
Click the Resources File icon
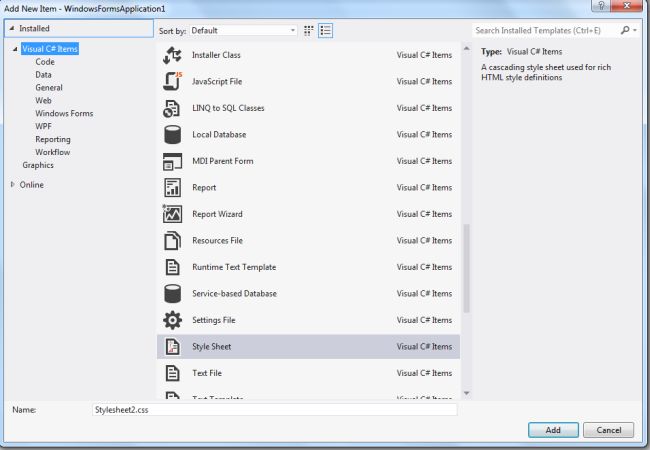pos(172,241)
